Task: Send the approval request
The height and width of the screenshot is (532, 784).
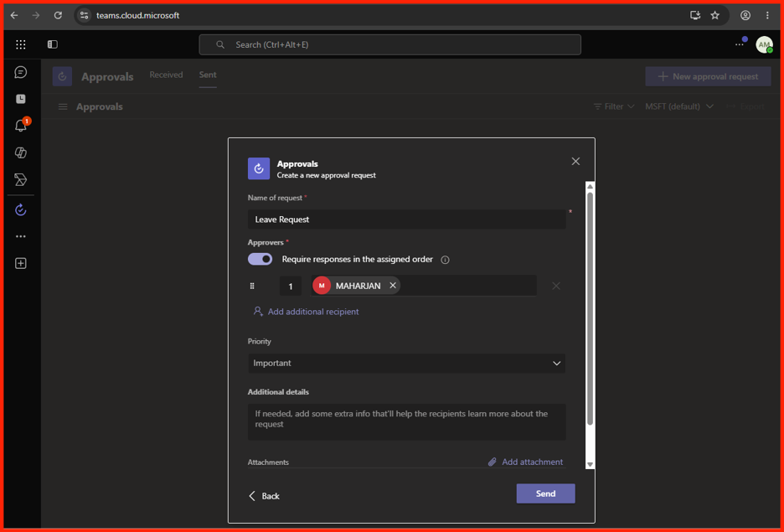Action: point(545,493)
